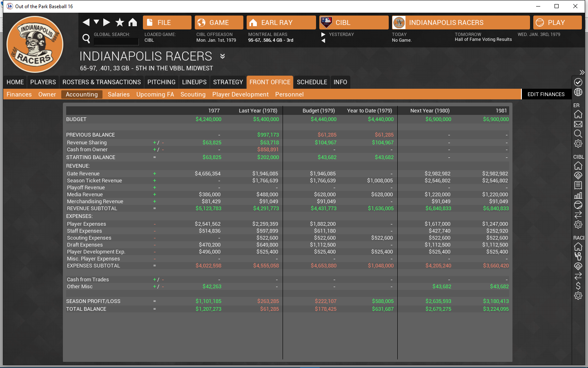588x368 pixels.
Task: Open the Owner subtab
Action: point(47,94)
